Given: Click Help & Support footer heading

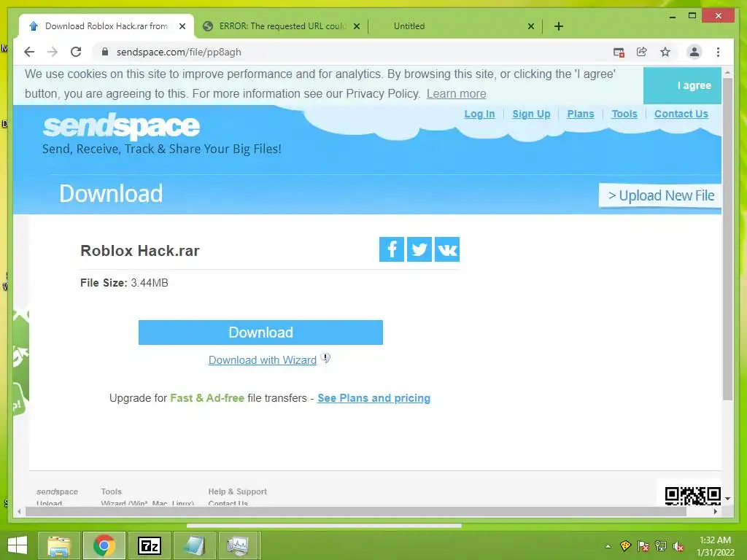Looking at the screenshot, I should point(237,491).
